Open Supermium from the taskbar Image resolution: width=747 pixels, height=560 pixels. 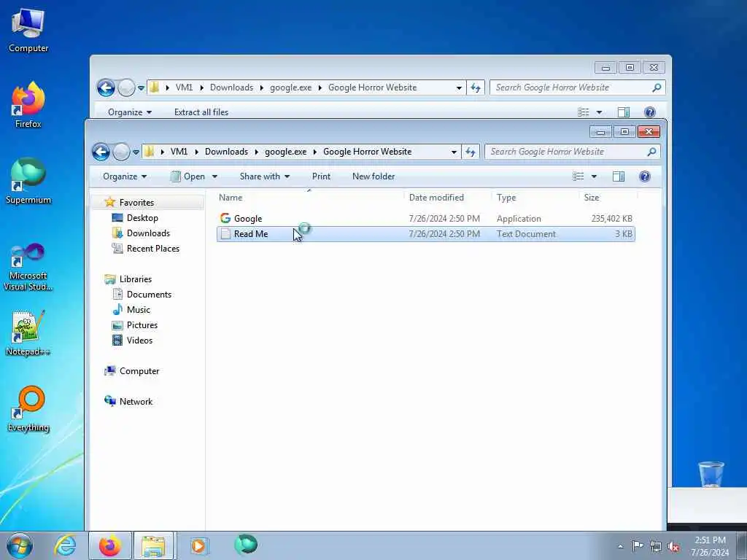pyautogui.click(x=247, y=545)
